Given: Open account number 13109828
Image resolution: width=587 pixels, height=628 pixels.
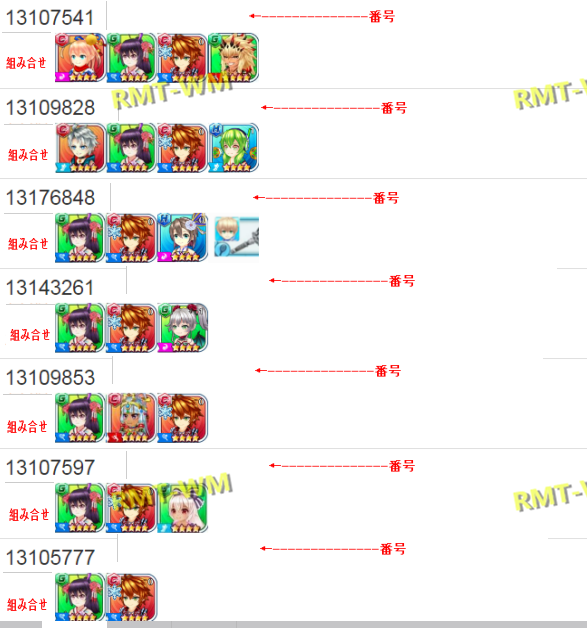Looking at the screenshot, I should tap(50, 108).
